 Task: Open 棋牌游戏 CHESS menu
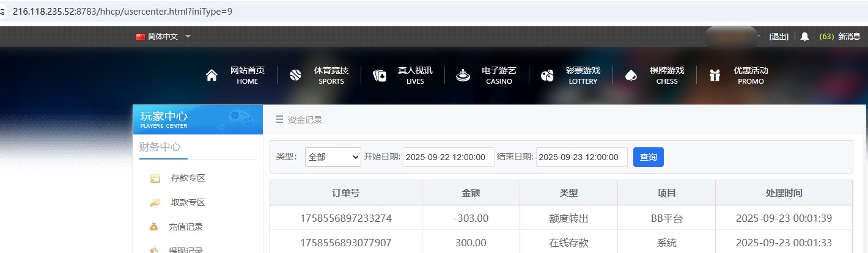[x=667, y=75]
